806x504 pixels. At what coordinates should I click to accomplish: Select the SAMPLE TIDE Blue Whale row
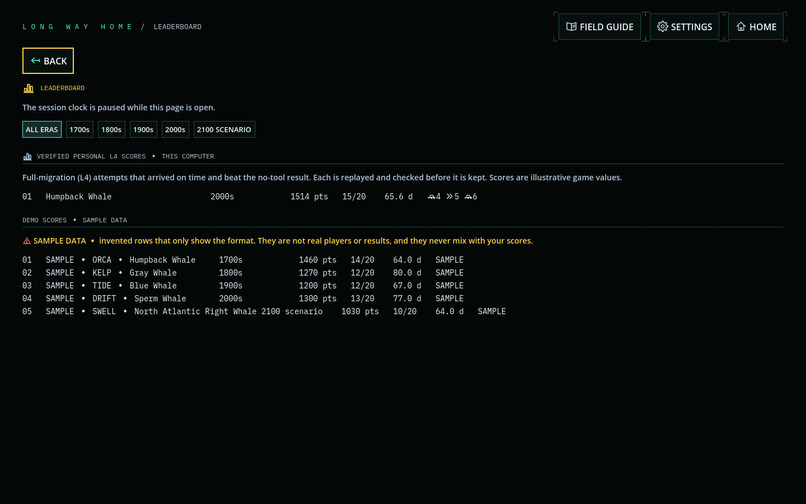tap(243, 285)
